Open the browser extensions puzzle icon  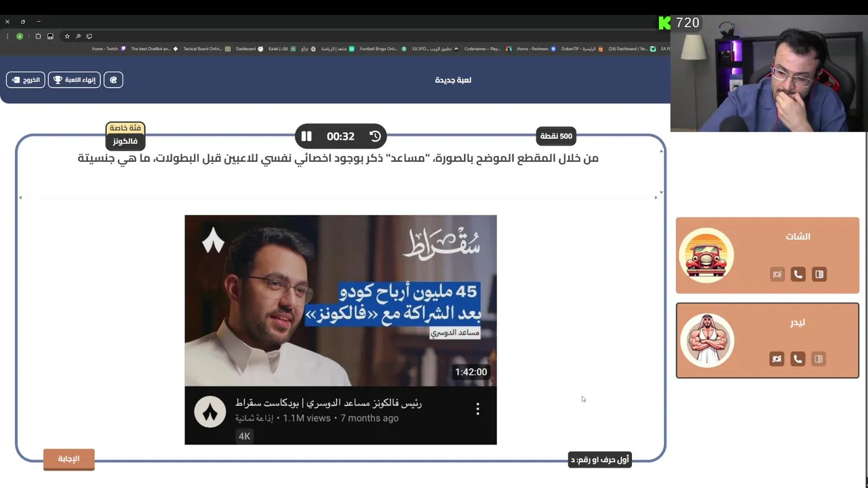coord(38,36)
